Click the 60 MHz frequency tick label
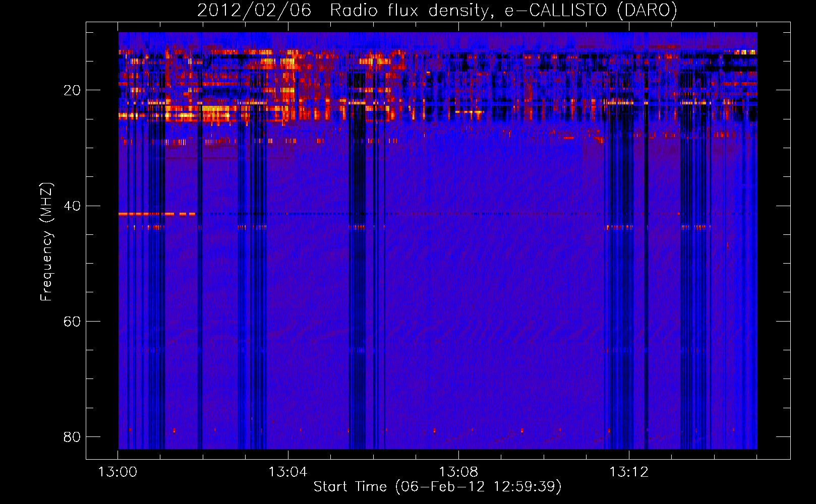The height and width of the screenshot is (504, 816). coord(72,321)
